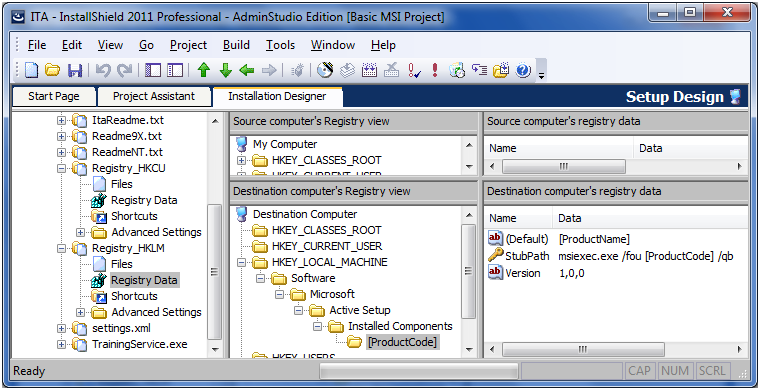This screenshot has width=760, height=390.
Task: Save the project with the floppy icon
Action: (75, 71)
